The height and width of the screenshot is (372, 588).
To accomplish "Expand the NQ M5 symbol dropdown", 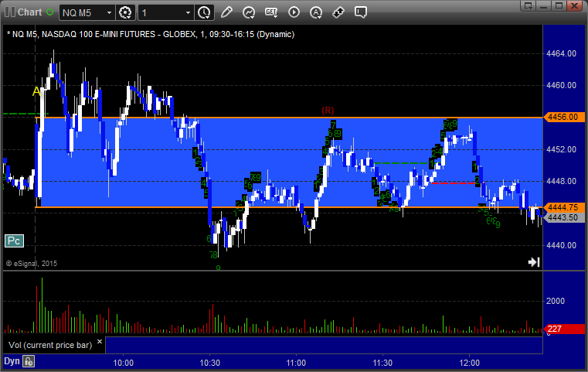I will coord(109,13).
